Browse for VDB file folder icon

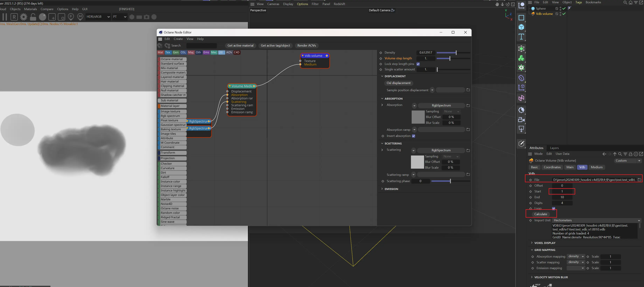pyautogui.click(x=639, y=180)
